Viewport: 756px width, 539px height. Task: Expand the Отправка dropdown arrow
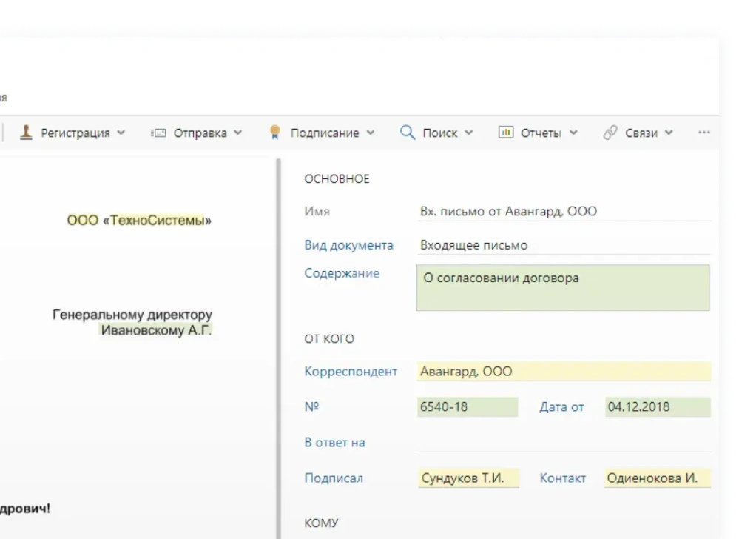tap(237, 133)
